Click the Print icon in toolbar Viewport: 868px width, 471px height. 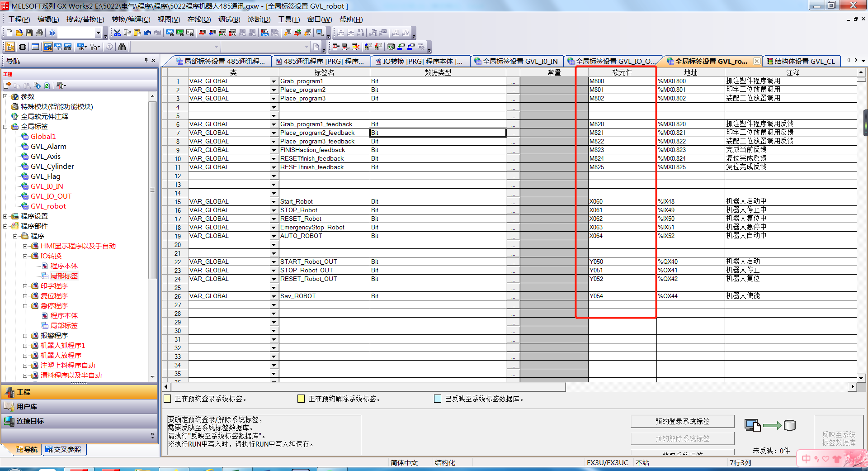click(39, 33)
